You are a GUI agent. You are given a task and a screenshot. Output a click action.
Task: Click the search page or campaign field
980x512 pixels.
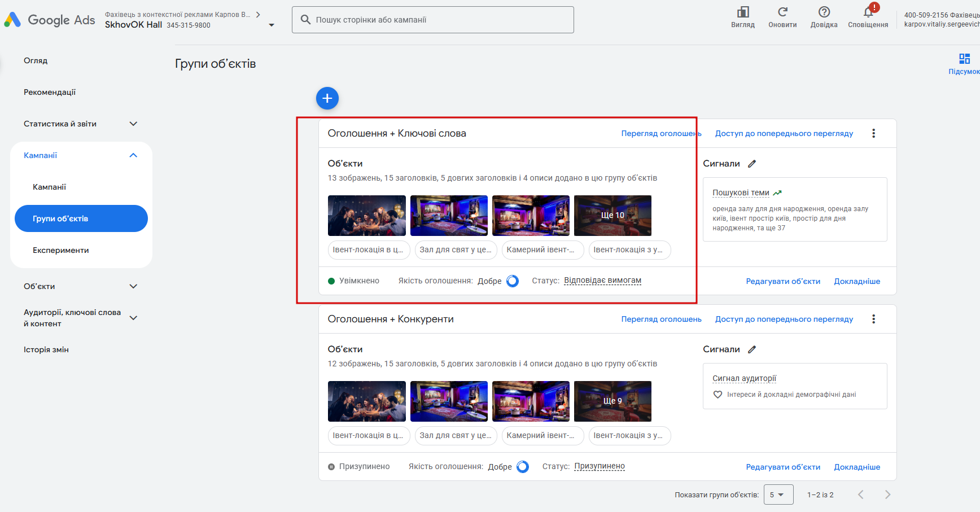coord(433,20)
